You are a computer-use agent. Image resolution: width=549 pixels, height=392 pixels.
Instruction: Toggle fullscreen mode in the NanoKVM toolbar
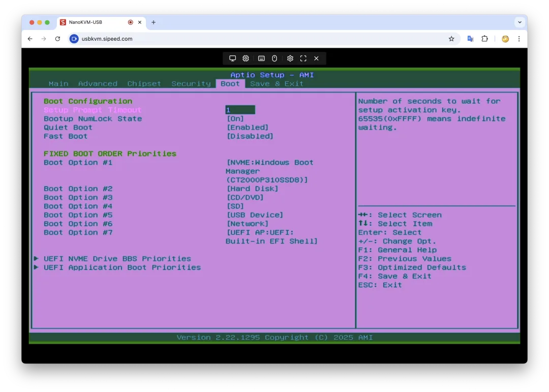click(303, 58)
